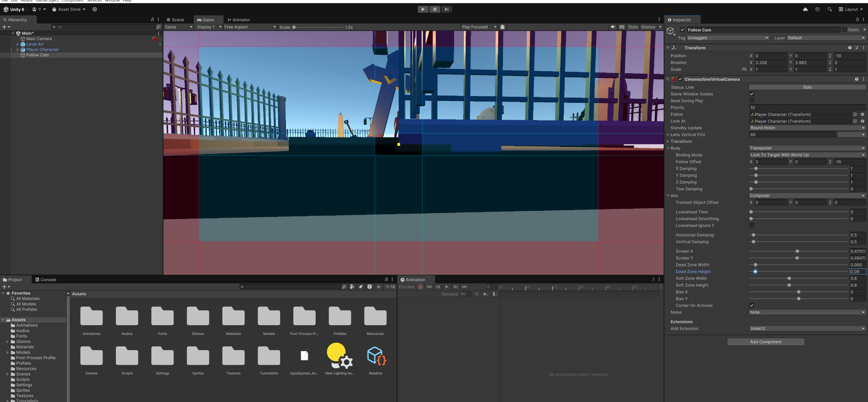Click Animation Add Event icon

pyautogui.click(x=494, y=294)
